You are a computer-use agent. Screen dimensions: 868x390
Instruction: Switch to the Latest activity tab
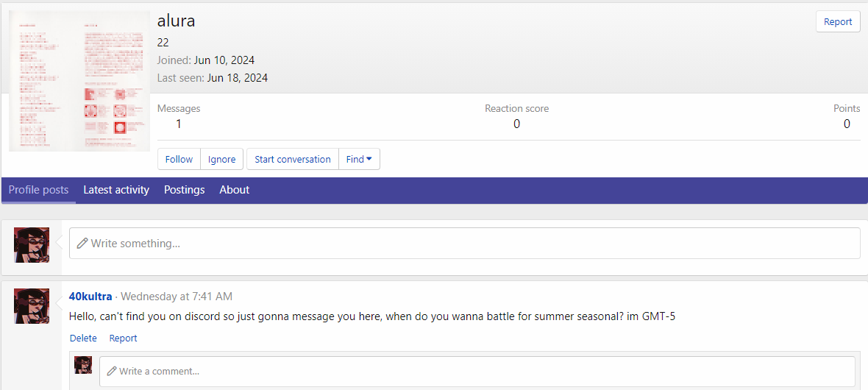[x=116, y=190]
